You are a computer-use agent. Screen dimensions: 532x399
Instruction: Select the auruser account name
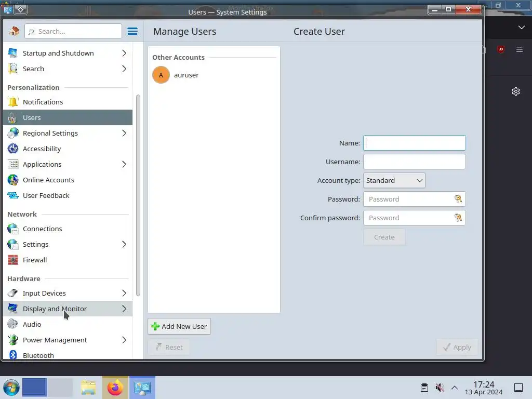coord(187,75)
